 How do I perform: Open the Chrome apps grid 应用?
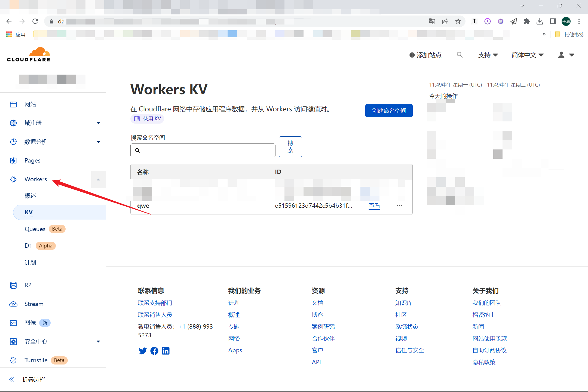16,35
